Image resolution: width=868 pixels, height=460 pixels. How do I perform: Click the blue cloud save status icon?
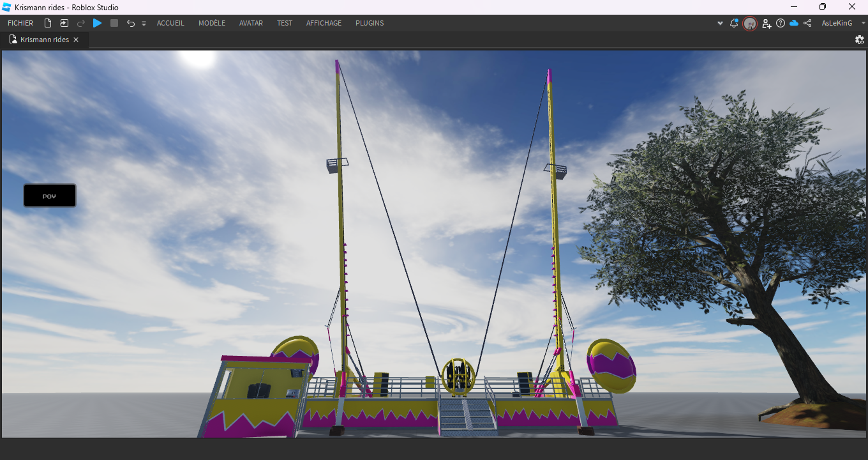pyautogui.click(x=794, y=23)
